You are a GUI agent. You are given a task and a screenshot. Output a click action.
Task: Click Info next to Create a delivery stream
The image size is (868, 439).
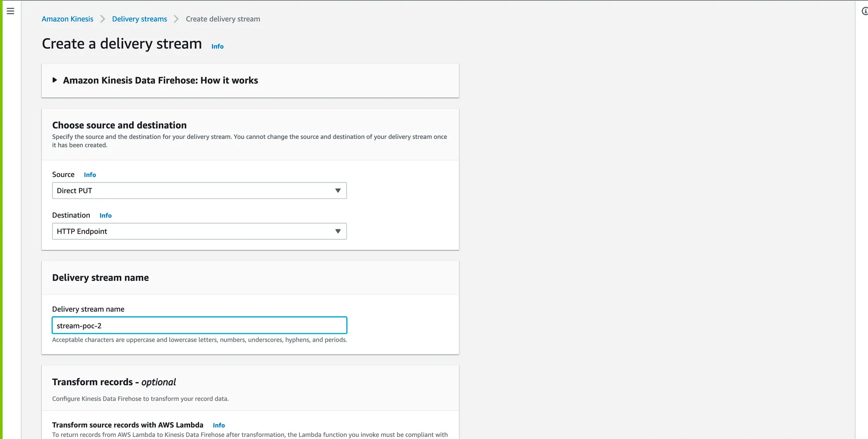[217, 46]
